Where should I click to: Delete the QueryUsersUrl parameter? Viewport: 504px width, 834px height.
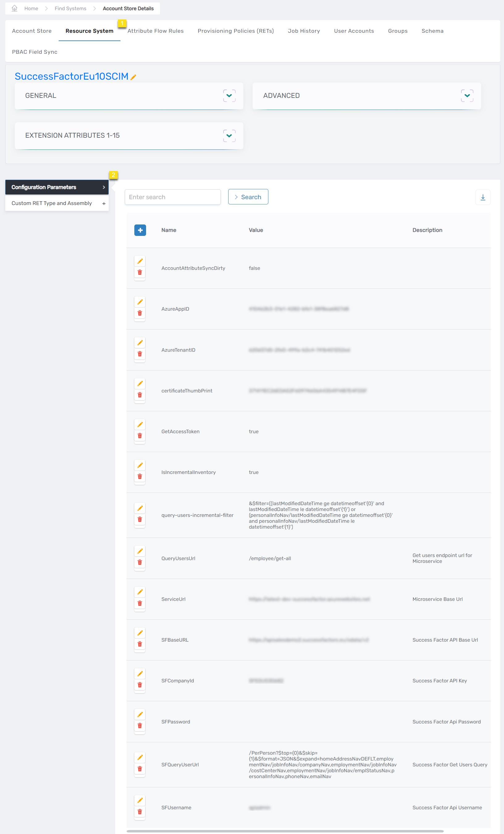point(140,563)
